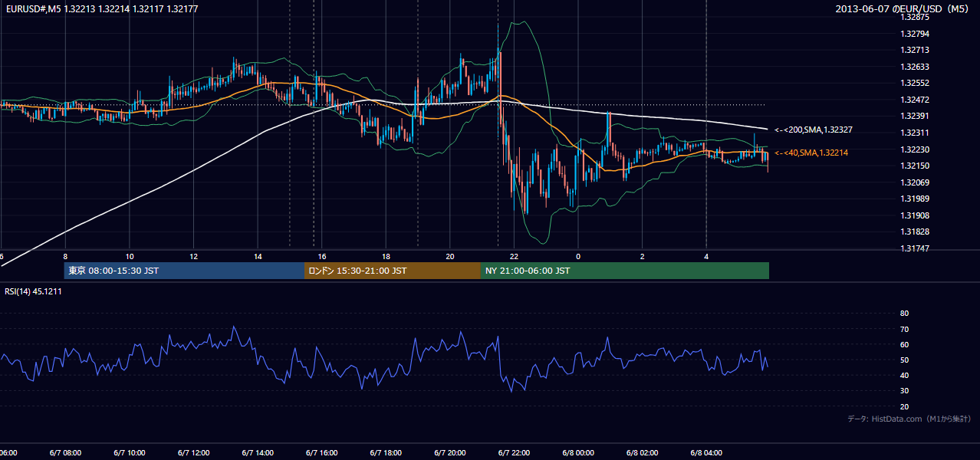Click the 6/7 22:00 date label
Screen dimensions: 980x460
(514, 453)
